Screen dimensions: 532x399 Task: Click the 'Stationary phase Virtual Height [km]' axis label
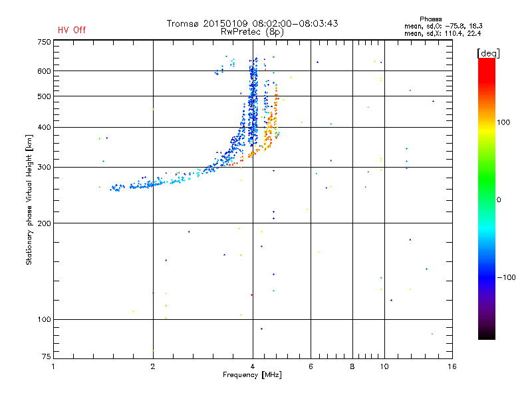pyautogui.click(x=29, y=199)
